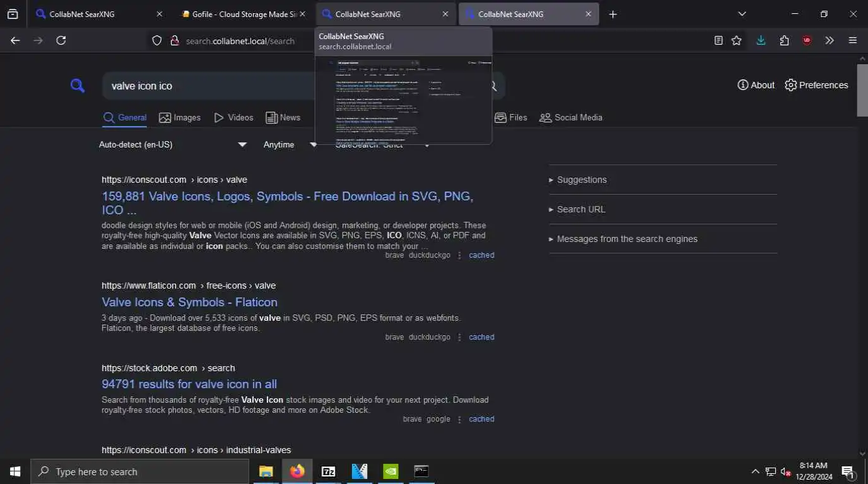
Task: Open the Firefox application hamburger menu
Action: (853, 40)
